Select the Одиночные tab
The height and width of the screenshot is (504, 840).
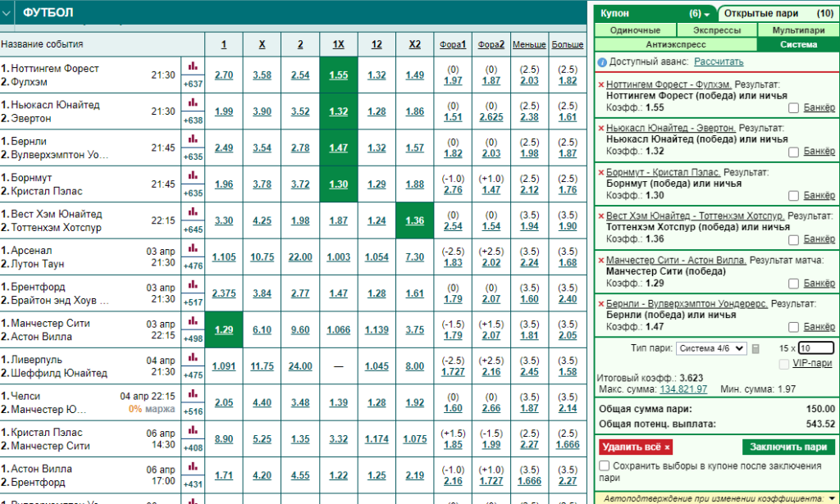(x=636, y=30)
